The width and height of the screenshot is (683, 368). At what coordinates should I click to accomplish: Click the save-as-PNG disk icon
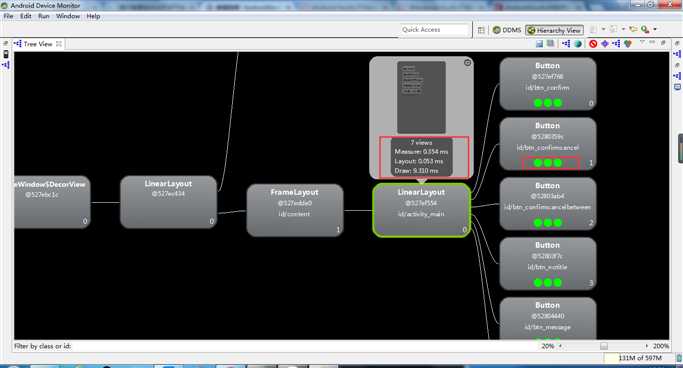(539, 44)
